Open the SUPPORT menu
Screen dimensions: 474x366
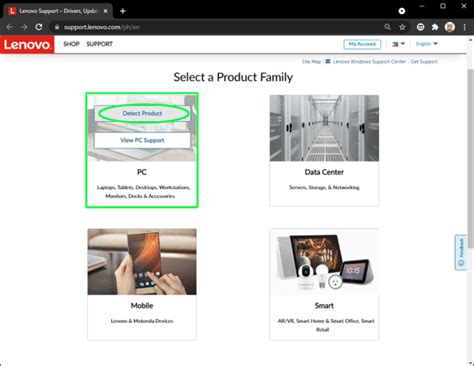point(99,44)
